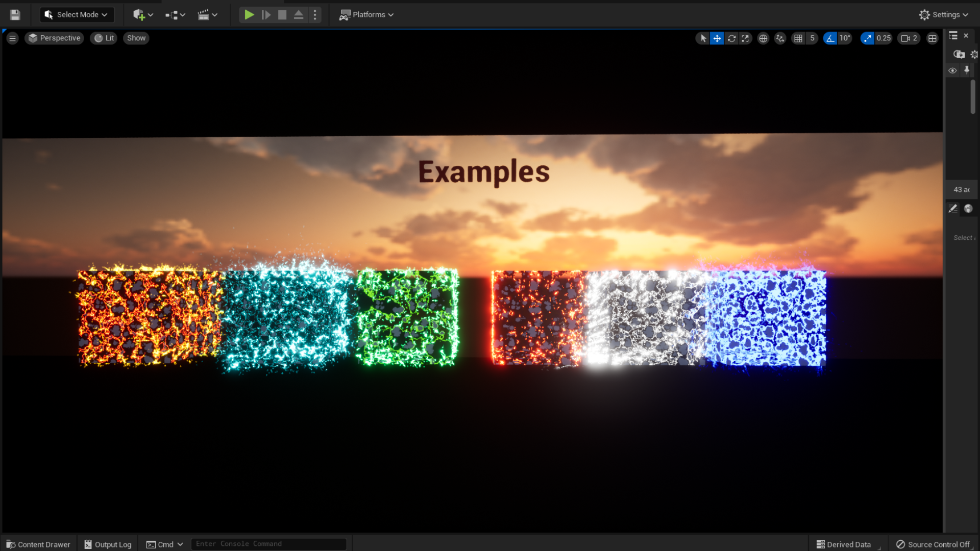Select the white particle cube
The width and height of the screenshot is (980, 551).
pos(646,318)
